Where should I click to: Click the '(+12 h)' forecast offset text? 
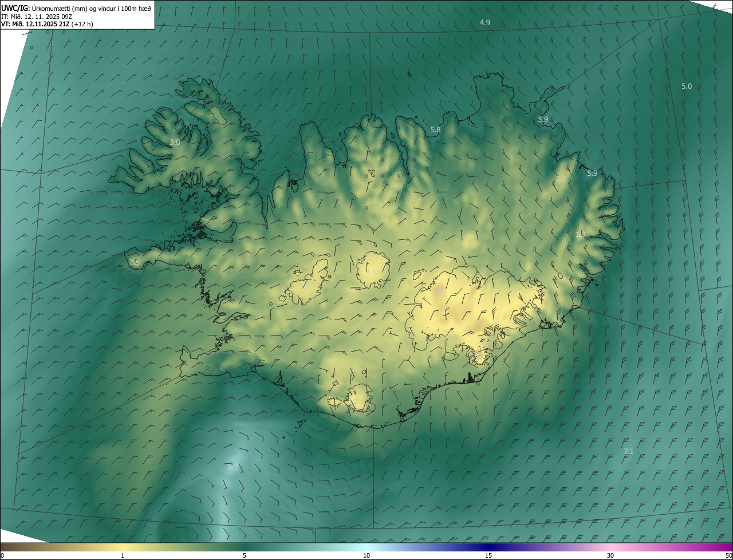point(82,24)
